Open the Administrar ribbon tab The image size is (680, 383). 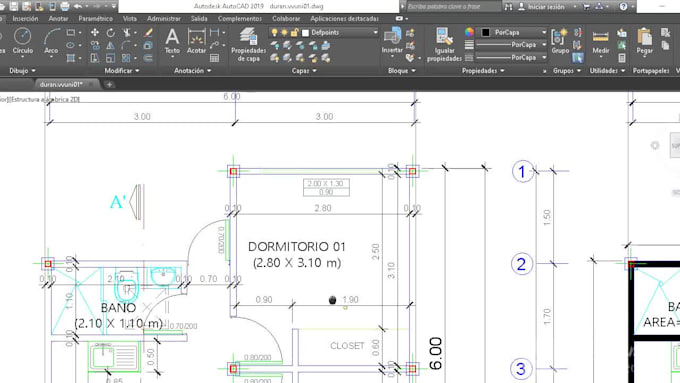tap(163, 19)
